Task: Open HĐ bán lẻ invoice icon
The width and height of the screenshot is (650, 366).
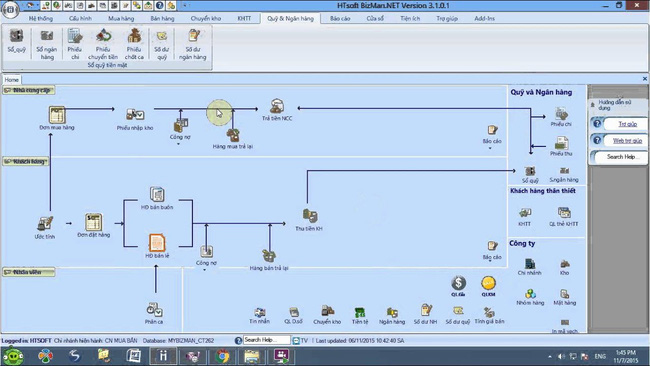Action: [x=157, y=246]
